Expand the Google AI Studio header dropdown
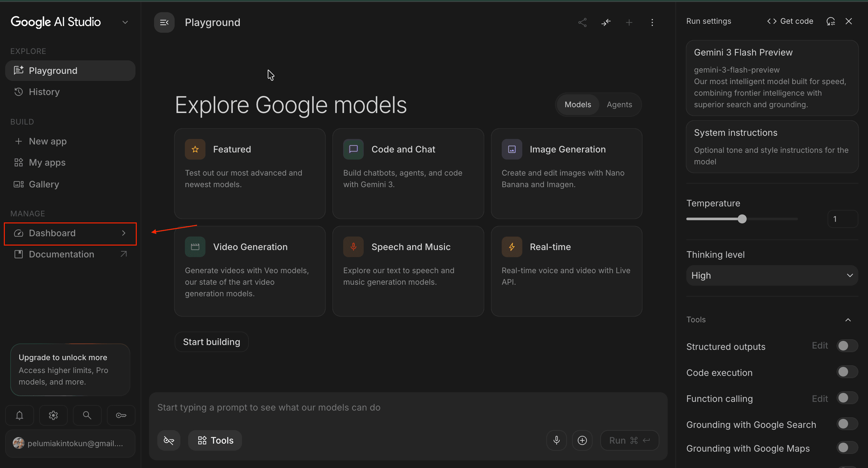 click(125, 22)
